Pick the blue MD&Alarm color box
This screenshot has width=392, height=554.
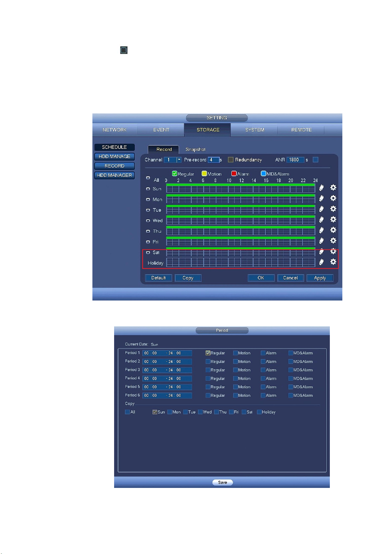(263, 174)
